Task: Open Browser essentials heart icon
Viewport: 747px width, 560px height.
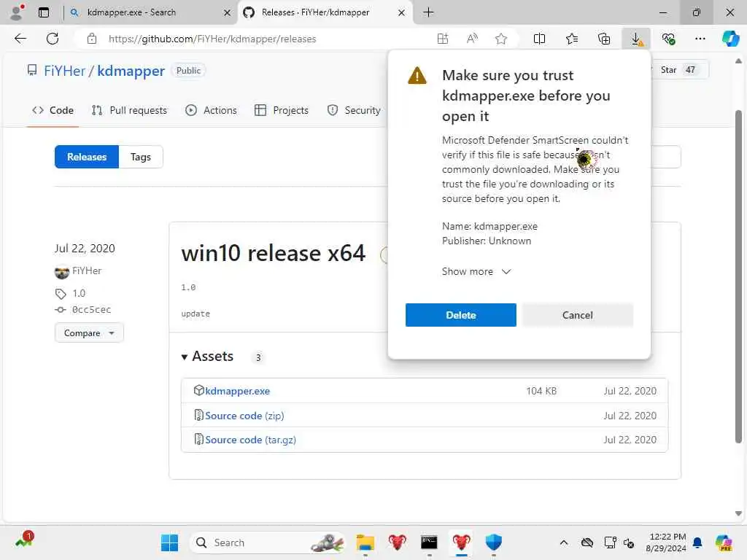Action: pyautogui.click(x=668, y=39)
